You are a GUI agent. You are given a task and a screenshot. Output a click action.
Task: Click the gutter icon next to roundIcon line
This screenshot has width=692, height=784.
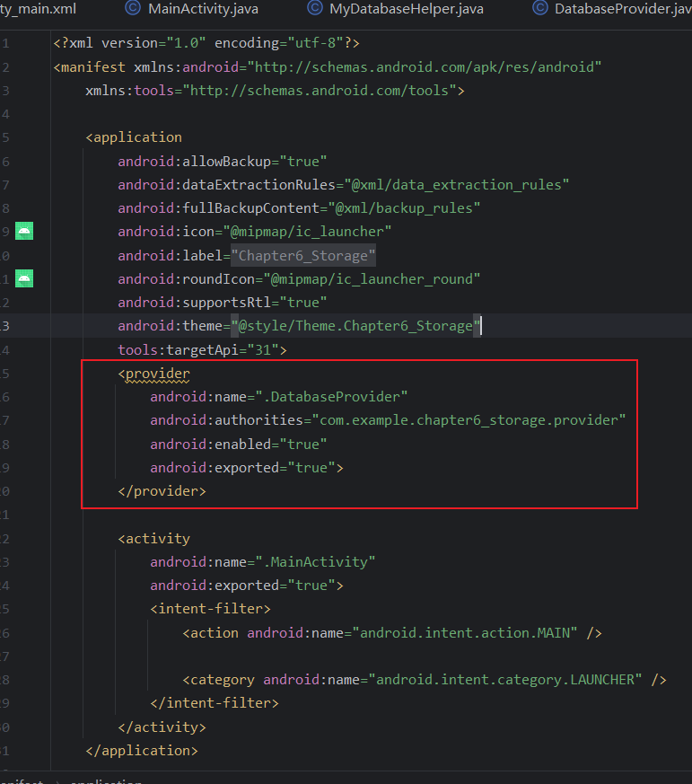[24, 278]
